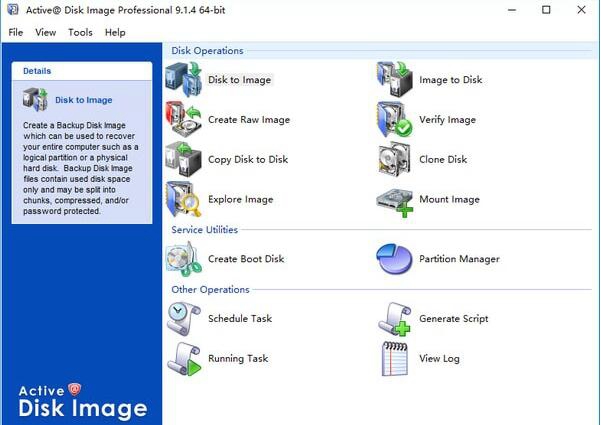
Task: Open the File menu
Action: coord(16,33)
